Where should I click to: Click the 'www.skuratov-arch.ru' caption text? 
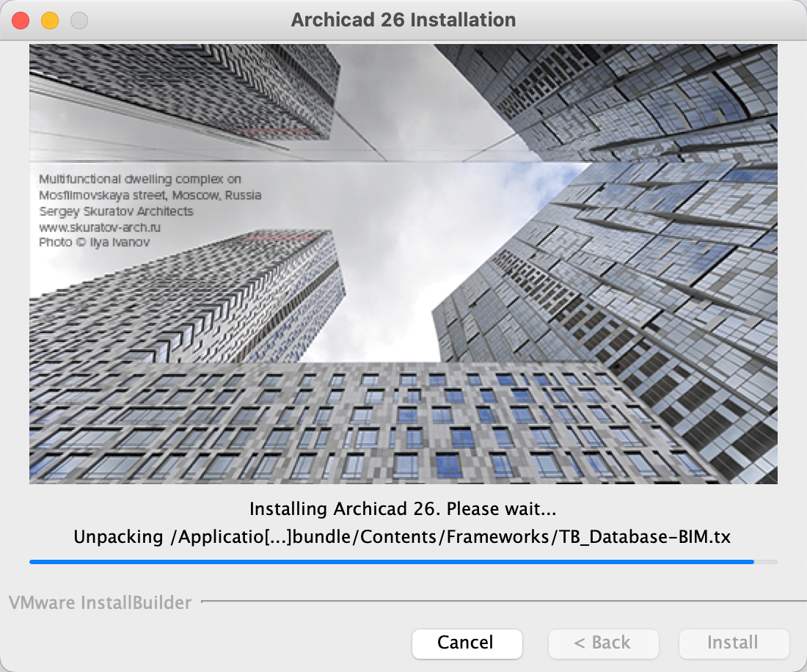point(100,227)
